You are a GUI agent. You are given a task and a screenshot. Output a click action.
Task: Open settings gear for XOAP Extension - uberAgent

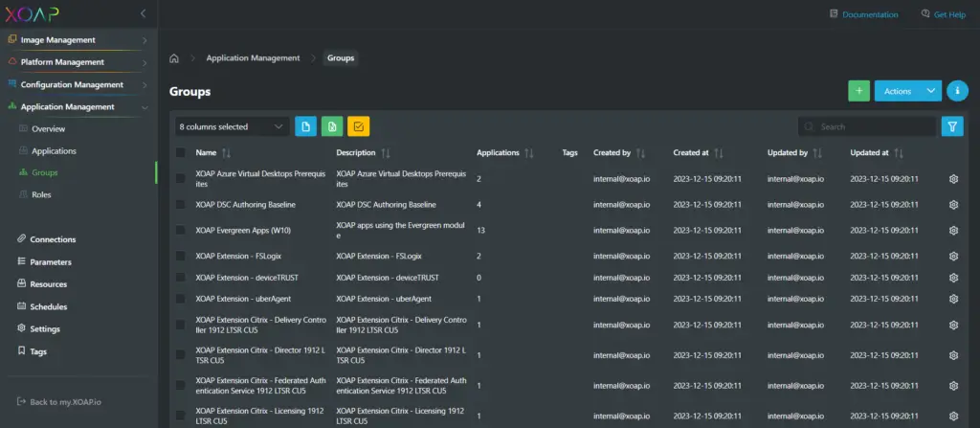[953, 299]
